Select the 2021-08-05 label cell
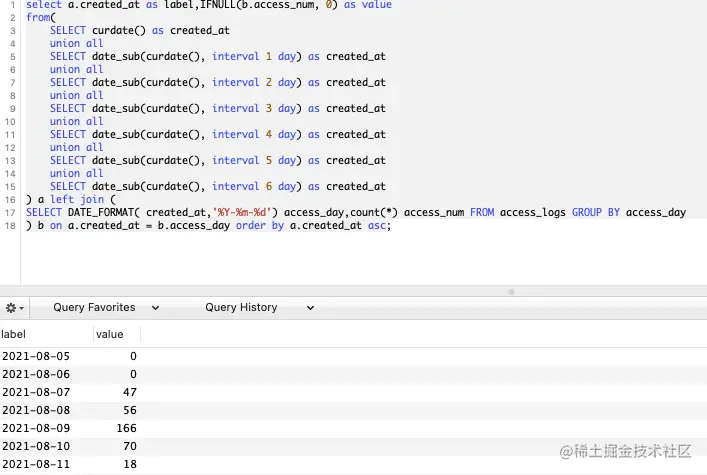Image resolution: width=707 pixels, height=475 pixels. (x=36, y=356)
